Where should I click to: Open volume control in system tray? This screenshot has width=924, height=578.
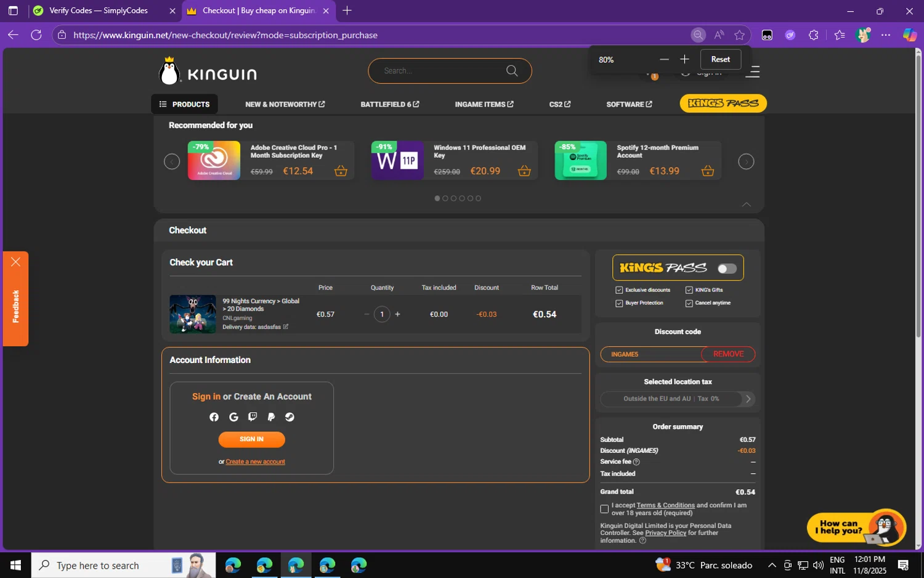[x=818, y=565]
